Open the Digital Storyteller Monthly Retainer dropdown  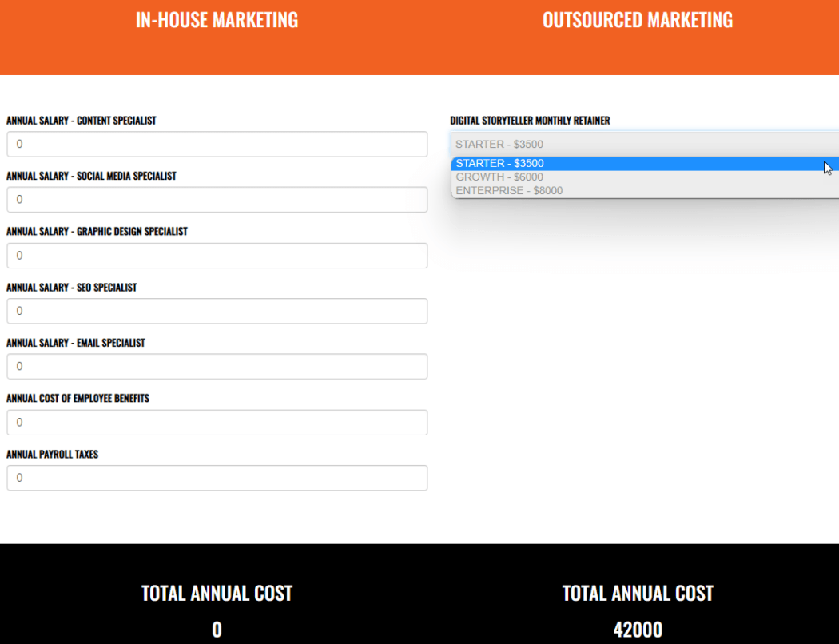pos(645,144)
